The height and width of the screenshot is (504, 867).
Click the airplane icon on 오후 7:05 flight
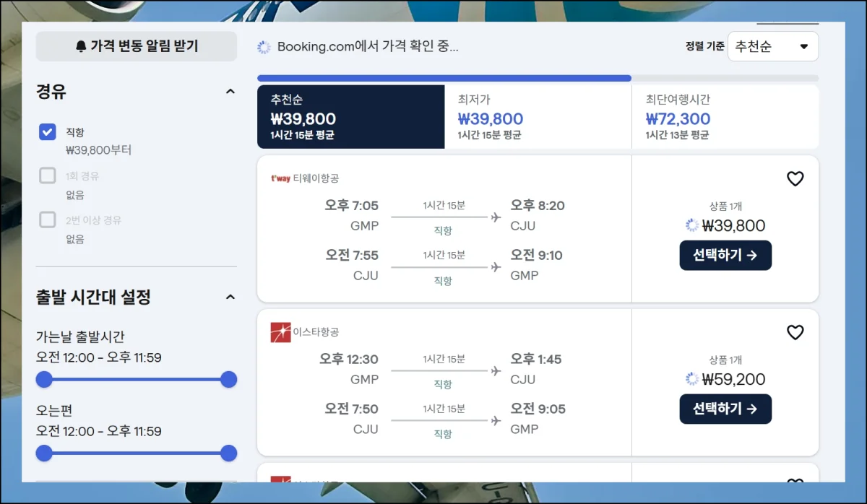(496, 217)
